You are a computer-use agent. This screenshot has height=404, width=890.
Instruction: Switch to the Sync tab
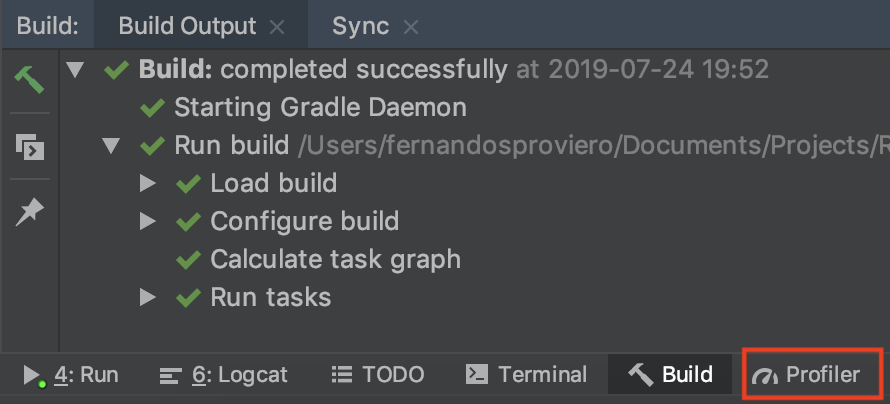(360, 26)
